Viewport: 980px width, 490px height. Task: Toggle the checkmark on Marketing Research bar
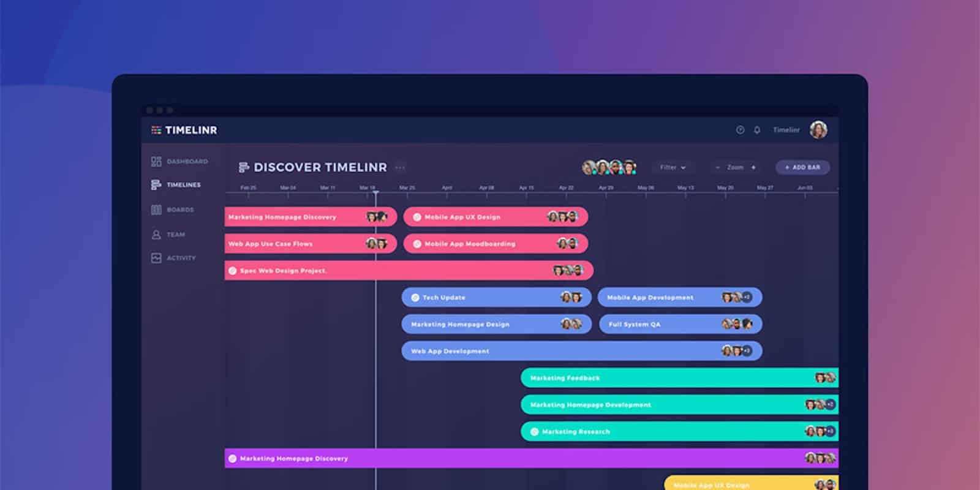534,432
